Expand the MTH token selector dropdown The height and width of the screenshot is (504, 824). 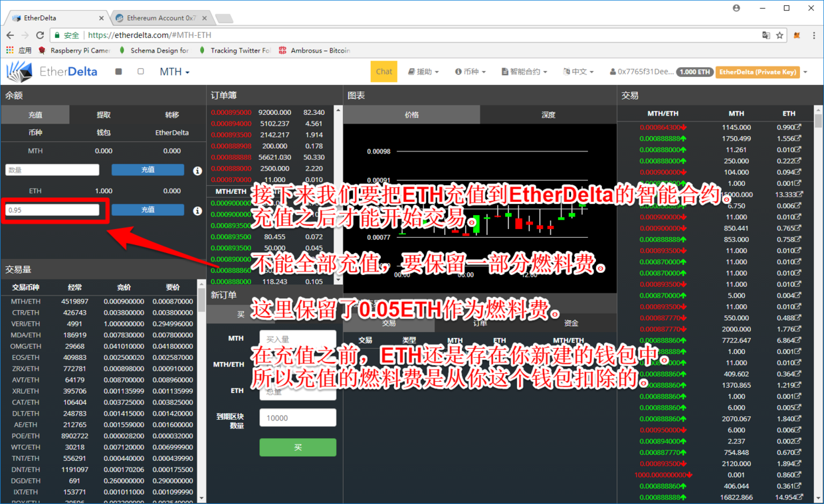[x=174, y=72]
